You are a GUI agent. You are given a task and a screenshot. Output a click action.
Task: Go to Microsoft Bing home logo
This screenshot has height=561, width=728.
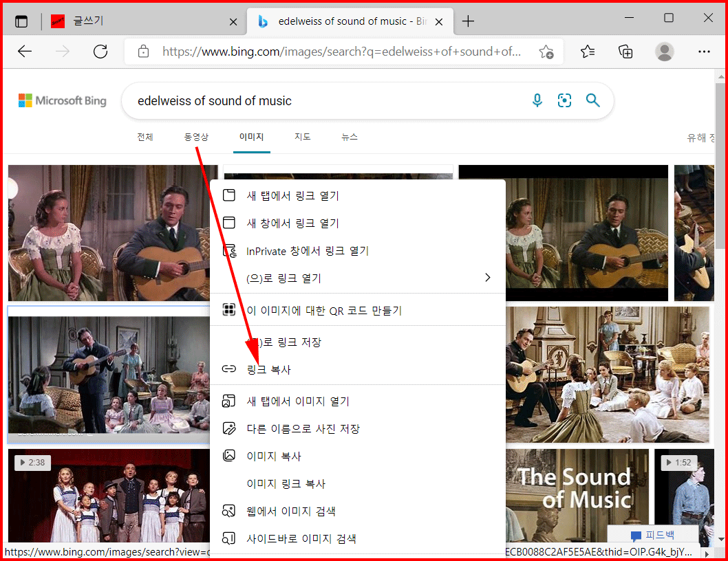coord(62,100)
